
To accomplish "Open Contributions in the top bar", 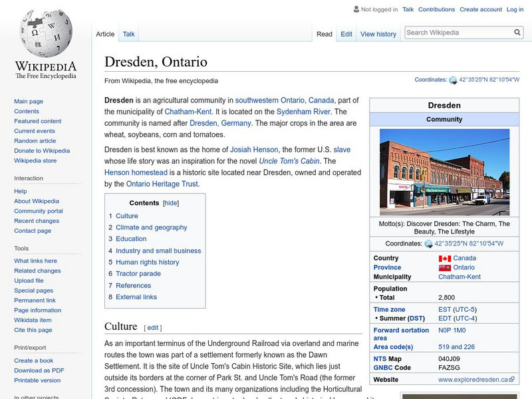I will tap(436, 9).
